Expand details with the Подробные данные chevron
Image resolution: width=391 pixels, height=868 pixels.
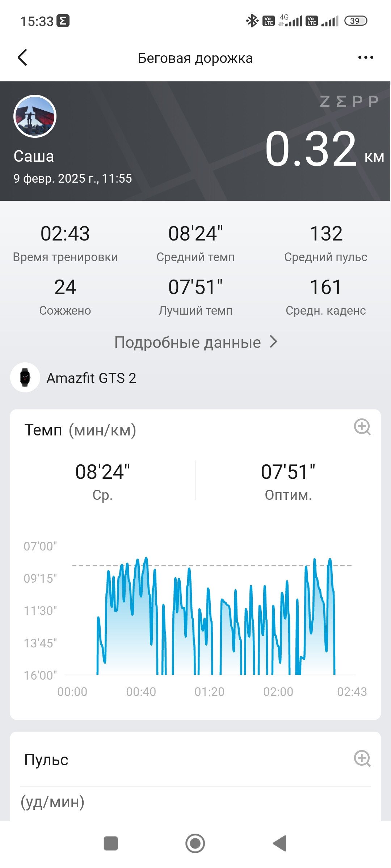point(274,342)
